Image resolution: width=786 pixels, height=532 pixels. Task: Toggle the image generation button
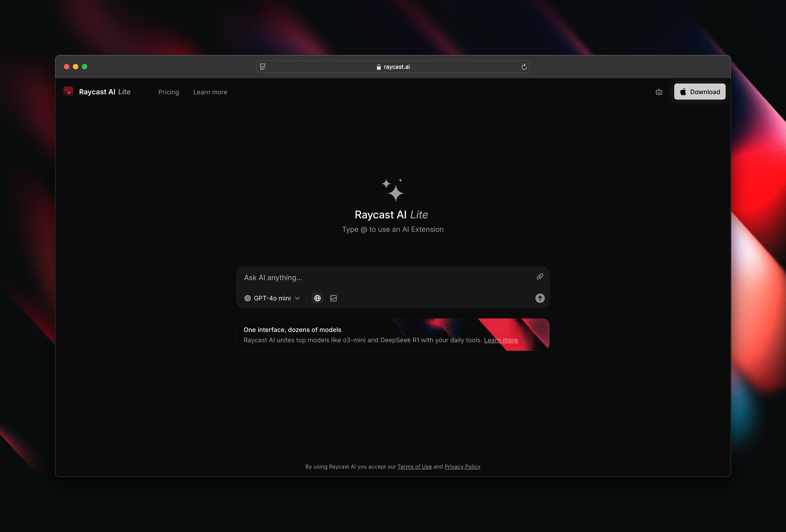pos(334,298)
